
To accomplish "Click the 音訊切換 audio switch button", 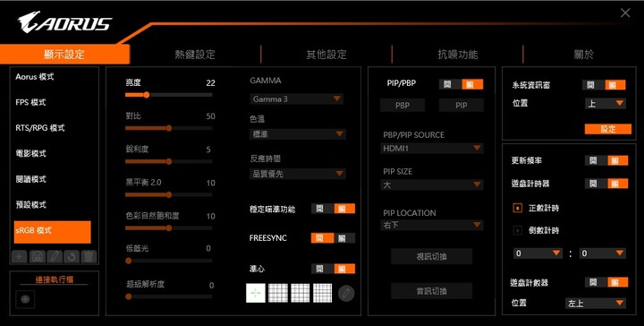I will coord(431,291).
